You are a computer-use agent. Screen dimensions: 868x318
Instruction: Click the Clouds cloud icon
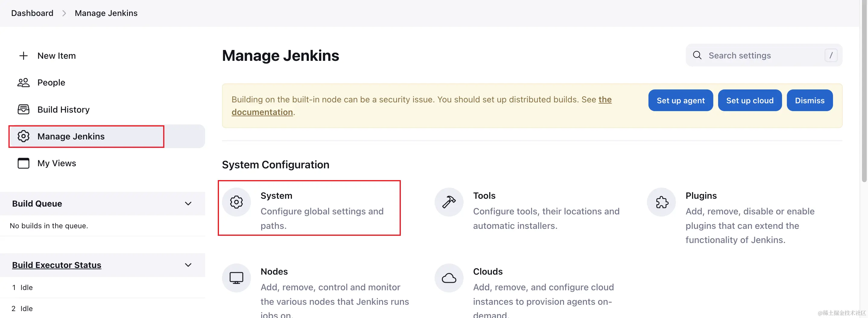(449, 278)
